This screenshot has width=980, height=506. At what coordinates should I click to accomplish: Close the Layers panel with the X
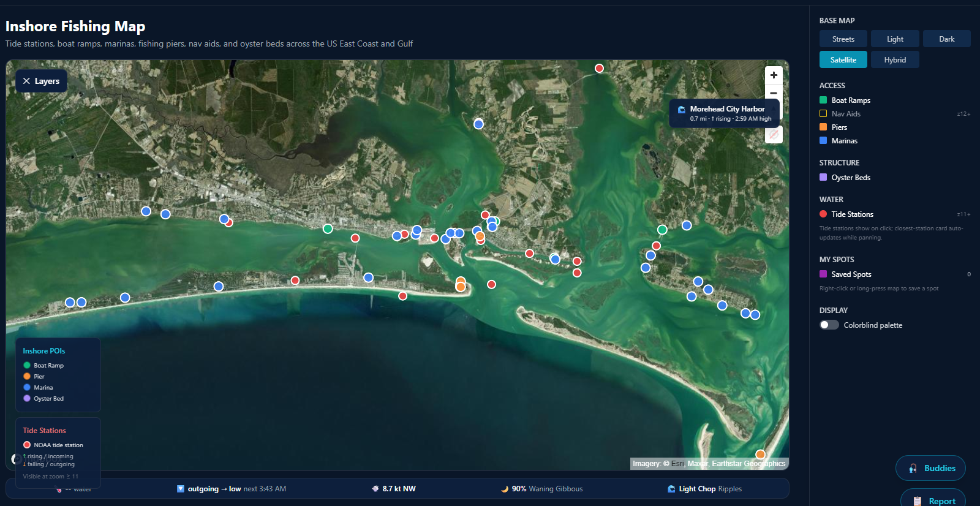point(26,81)
